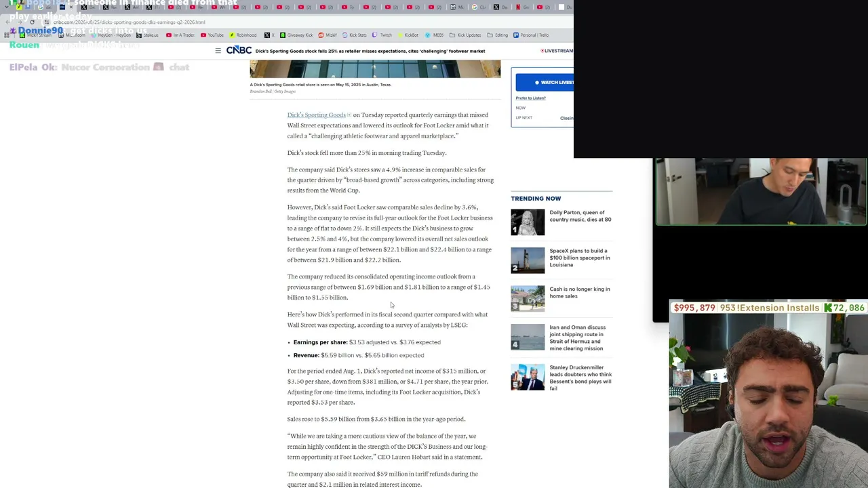Open 'Stanley Druckenmiller leads doubters' headline
Screen dimensions: 868x488
coord(580,378)
